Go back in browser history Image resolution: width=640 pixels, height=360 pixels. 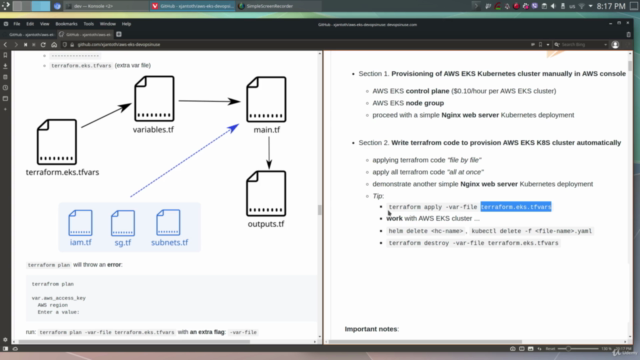click(x=5, y=44)
